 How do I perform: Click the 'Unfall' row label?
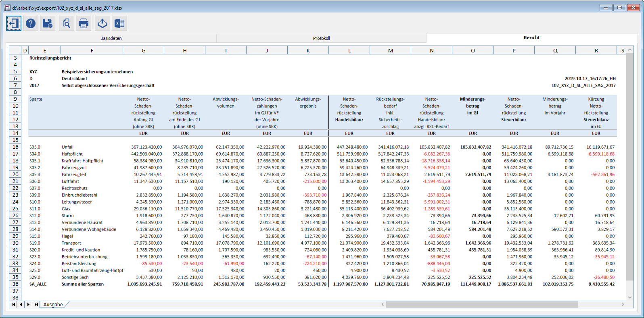[x=67, y=147]
